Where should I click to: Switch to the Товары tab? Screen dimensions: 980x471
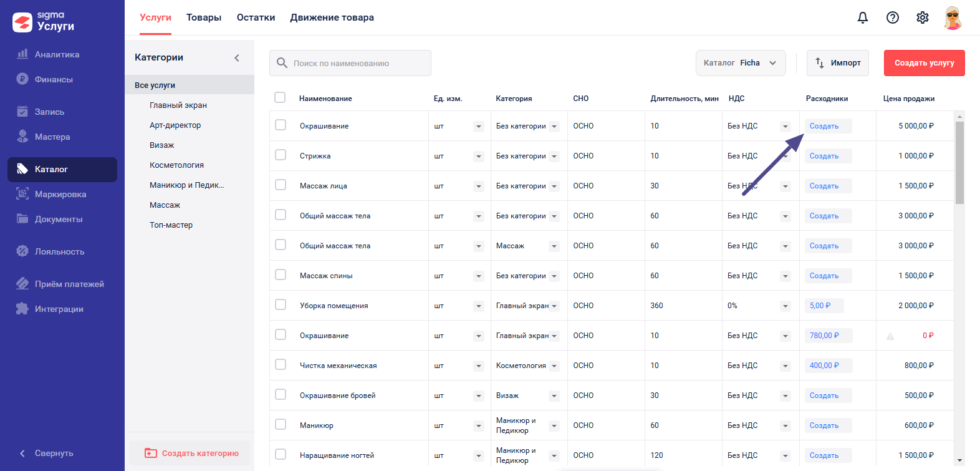pyautogui.click(x=204, y=17)
